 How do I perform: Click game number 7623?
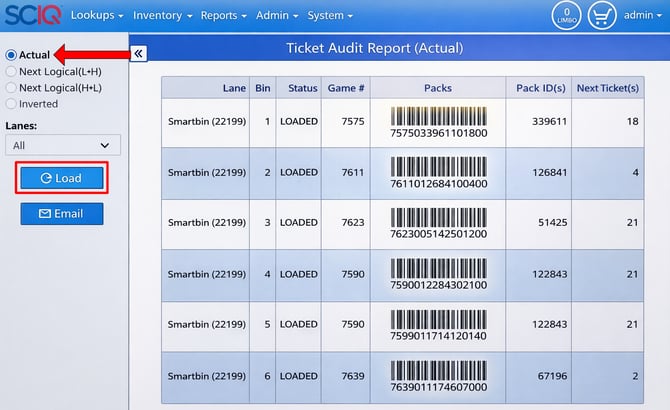point(353,223)
